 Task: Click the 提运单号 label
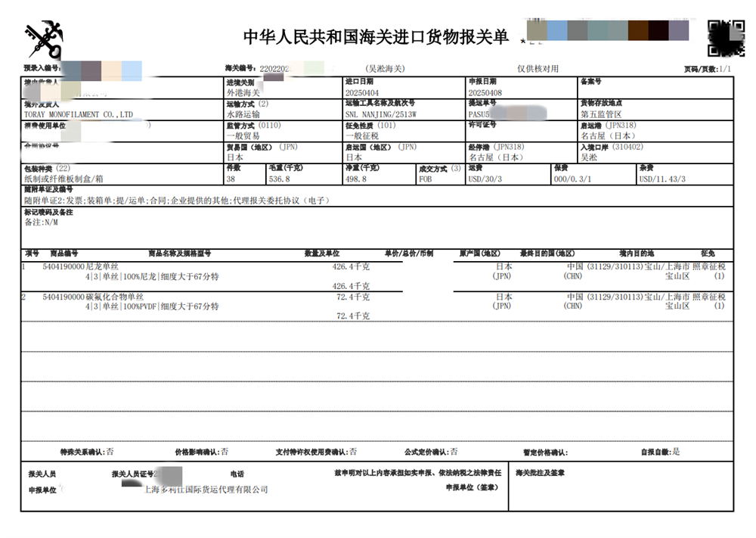coord(482,103)
